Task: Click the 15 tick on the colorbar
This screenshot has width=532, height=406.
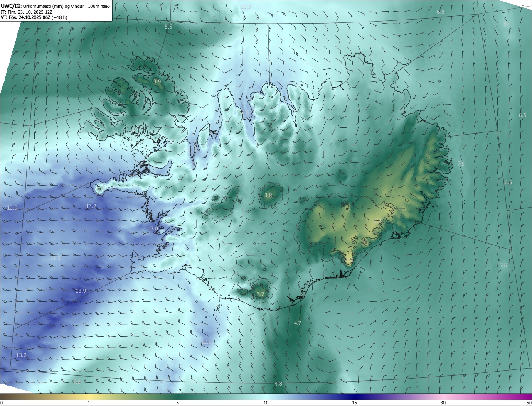Action: coord(355,403)
